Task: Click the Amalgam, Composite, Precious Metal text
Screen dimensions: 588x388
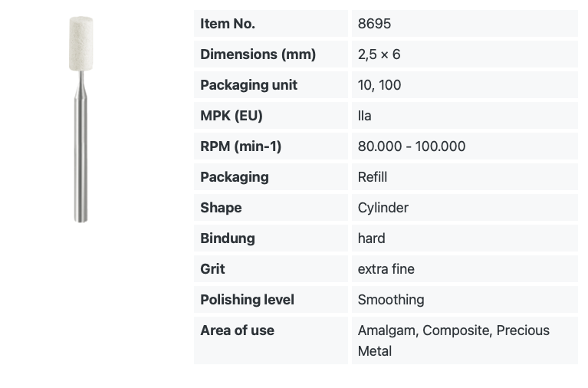Action: click(x=453, y=340)
